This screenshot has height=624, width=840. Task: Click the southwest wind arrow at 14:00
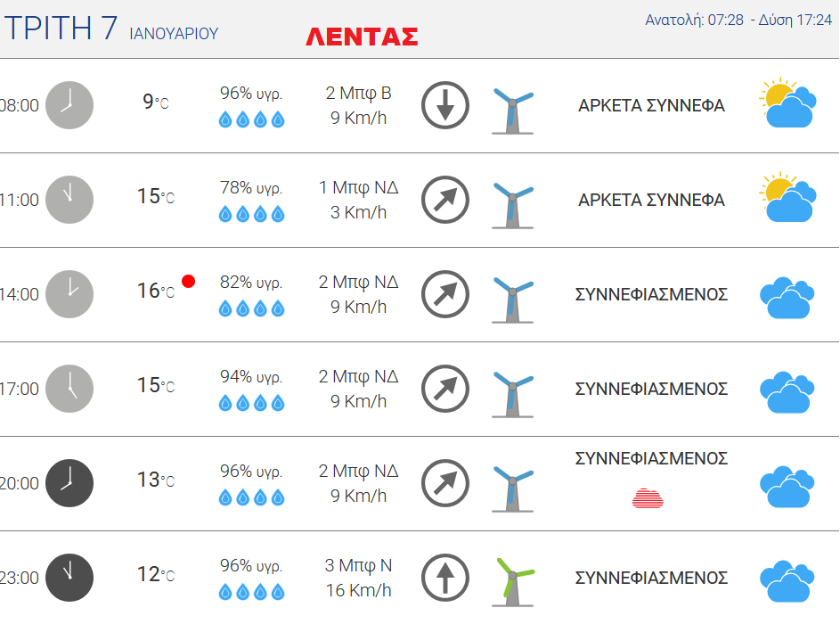point(444,294)
